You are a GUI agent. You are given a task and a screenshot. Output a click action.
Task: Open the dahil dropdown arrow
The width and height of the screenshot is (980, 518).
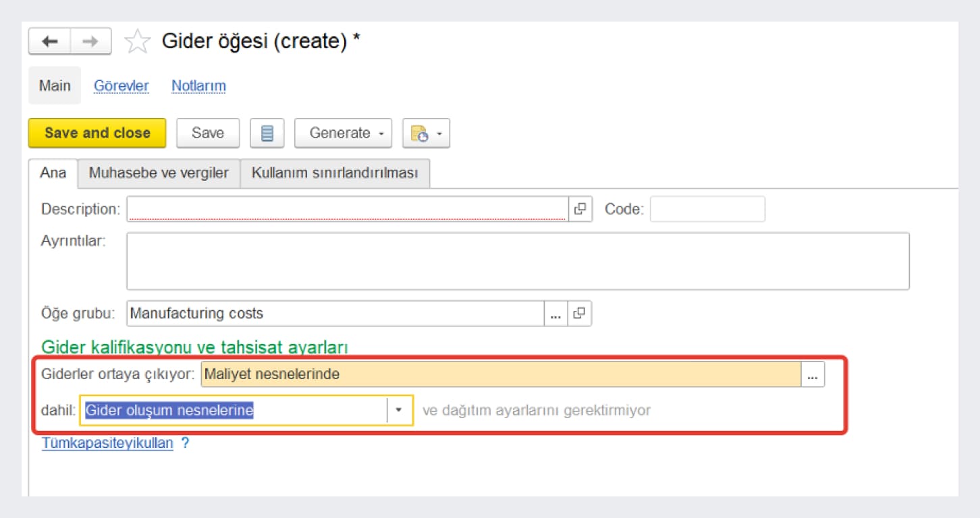tap(399, 410)
